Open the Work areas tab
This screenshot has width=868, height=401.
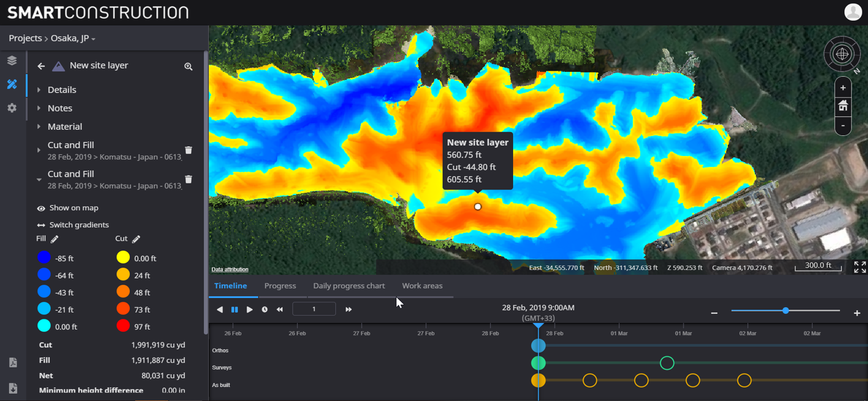422,286
